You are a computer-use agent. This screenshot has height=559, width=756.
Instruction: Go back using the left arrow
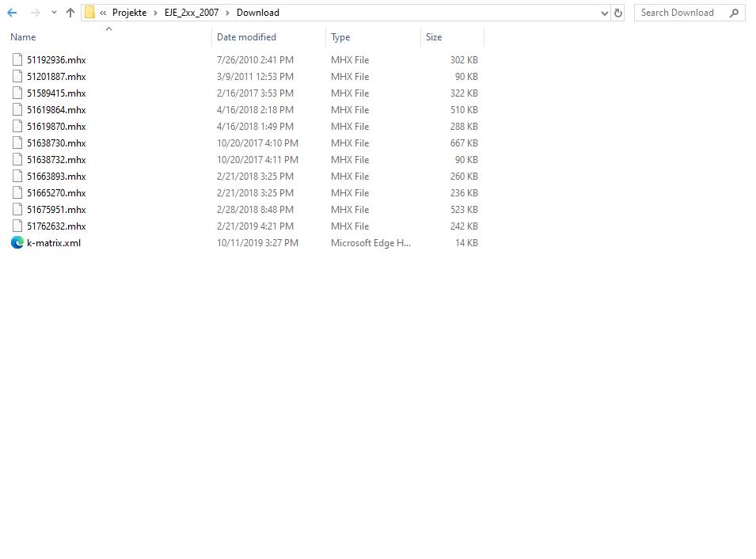[x=12, y=13]
